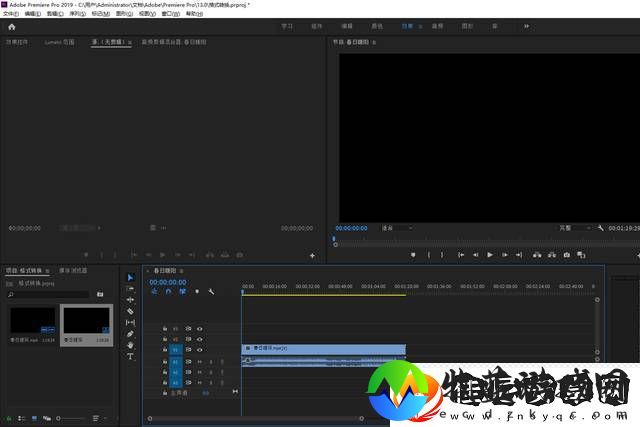The image size is (640, 427).
Task: Step back one frame in Program Monitor
Action: (x=476, y=255)
